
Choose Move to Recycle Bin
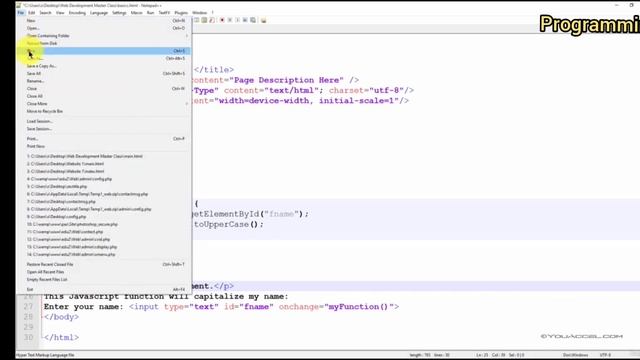[x=104, y=111]
